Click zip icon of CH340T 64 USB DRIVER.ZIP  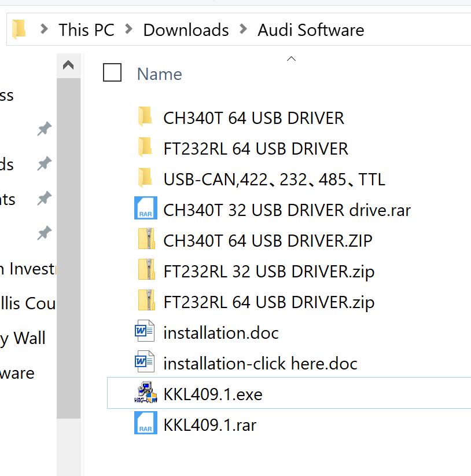tap(146, 239)
